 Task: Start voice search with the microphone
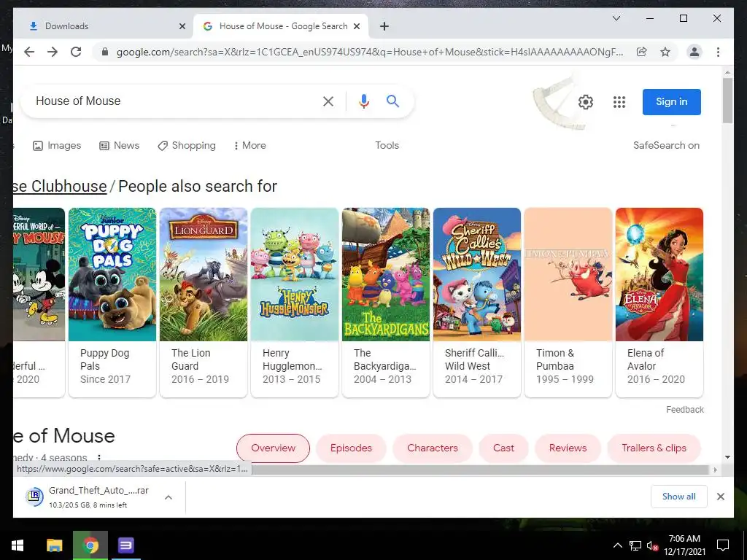coord(364,101)
